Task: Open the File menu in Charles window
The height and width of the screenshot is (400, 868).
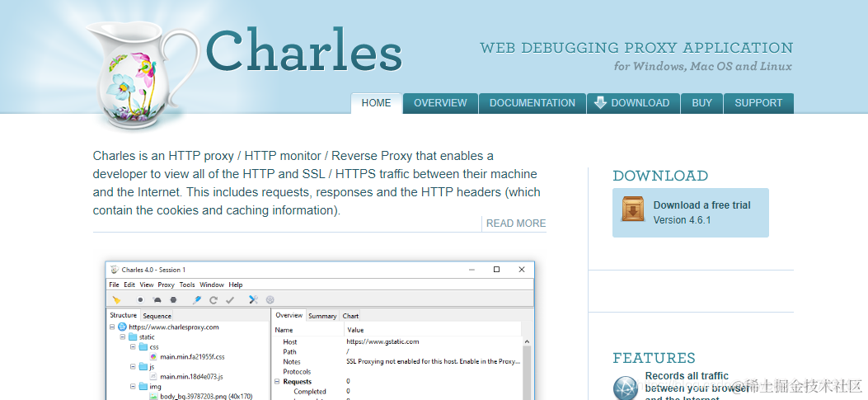Action: click(114, 285)
